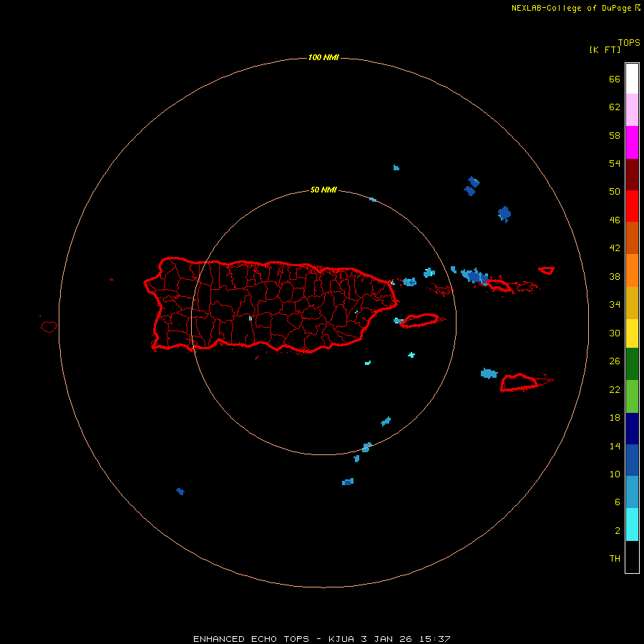The height and width of the screenshot is (644, 644).
Task: Click the light green 26 kft legend swatch
Action: pyautogui.click(x=632, y=396)
